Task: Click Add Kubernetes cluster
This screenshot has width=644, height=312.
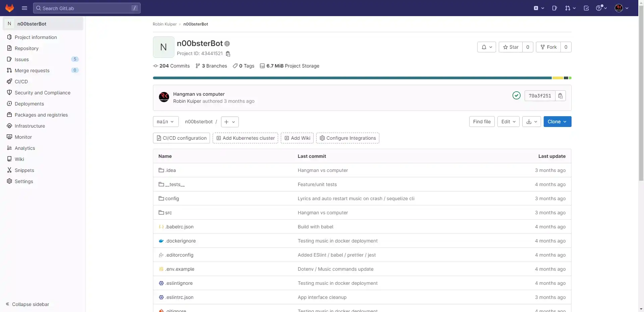Action: click(x=245, y=138)
